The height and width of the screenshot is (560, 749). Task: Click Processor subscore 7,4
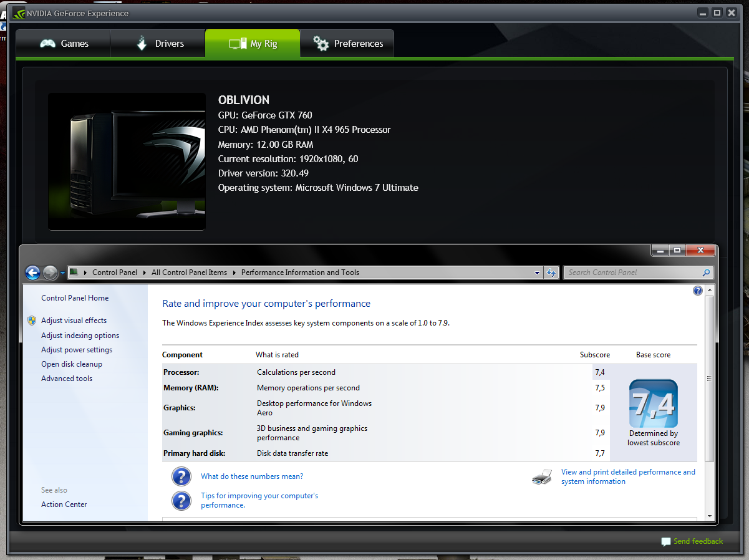tap(600, 372)
